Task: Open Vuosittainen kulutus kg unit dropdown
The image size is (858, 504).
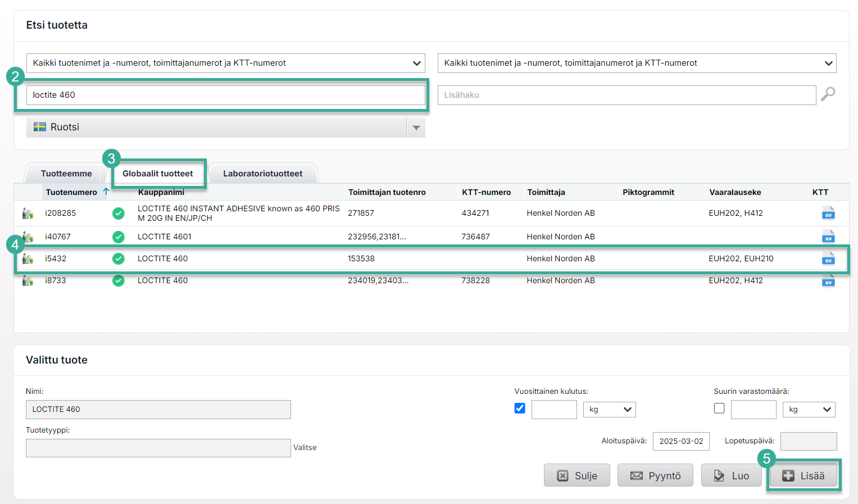Action: click(x=610, y=410)
